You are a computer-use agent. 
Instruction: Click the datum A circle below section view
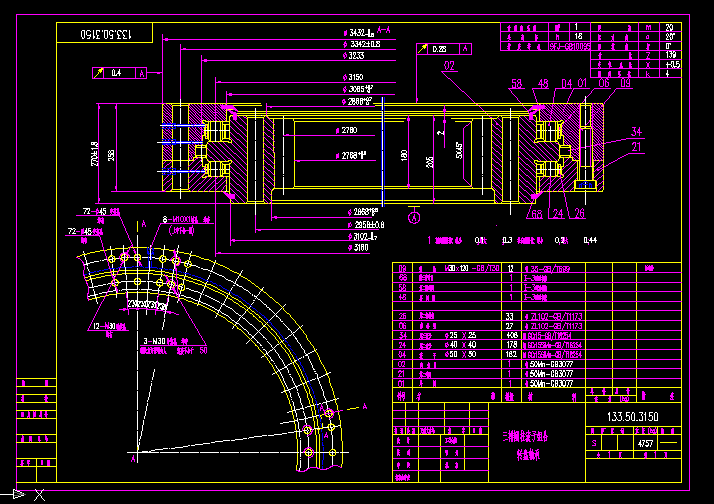coord(414,214)
